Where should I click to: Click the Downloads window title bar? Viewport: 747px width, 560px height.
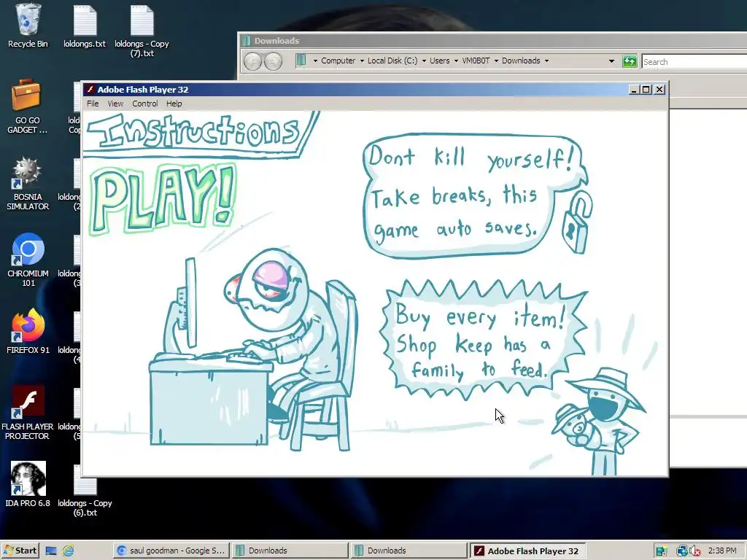click(x=492, y=41)
